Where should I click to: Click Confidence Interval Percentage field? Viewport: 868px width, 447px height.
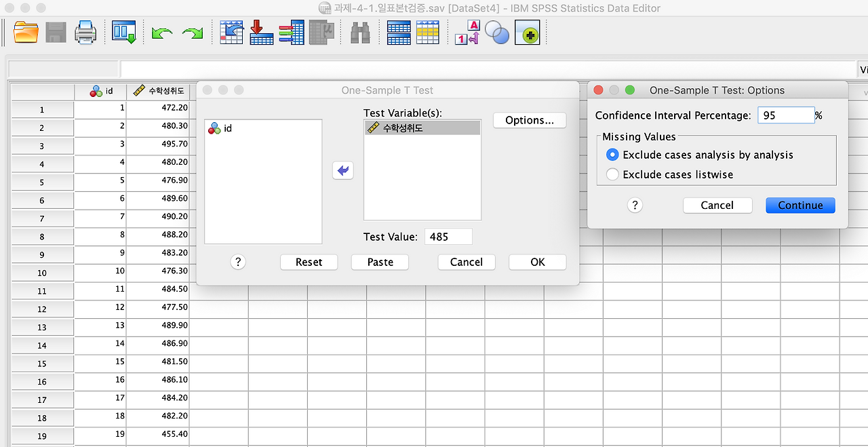(785, 115)
